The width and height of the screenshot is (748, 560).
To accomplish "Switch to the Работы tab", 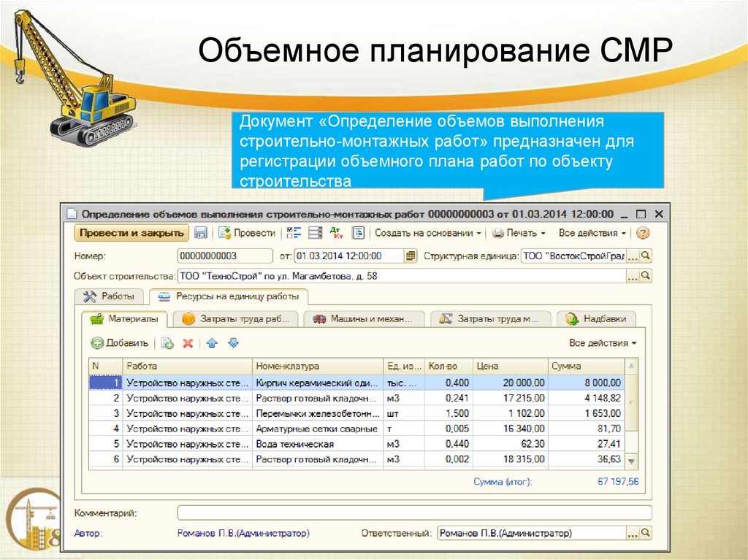I will (x=113, y=296).
